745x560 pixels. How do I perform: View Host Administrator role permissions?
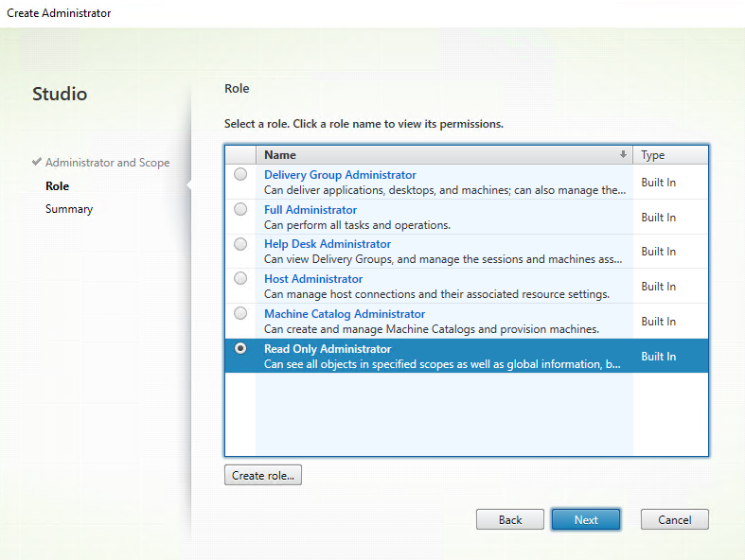point(313,279)
